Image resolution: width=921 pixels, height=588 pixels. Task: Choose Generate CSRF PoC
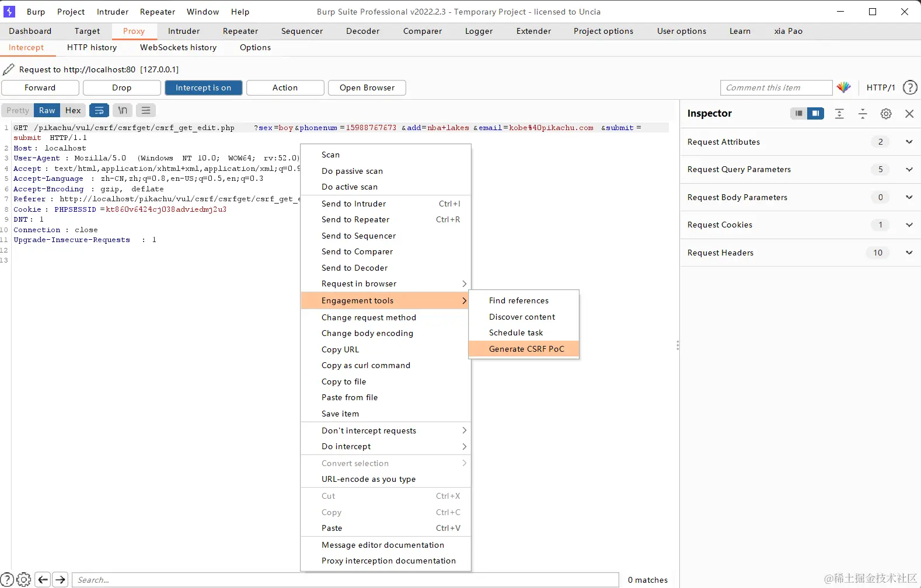coord(524,349)
